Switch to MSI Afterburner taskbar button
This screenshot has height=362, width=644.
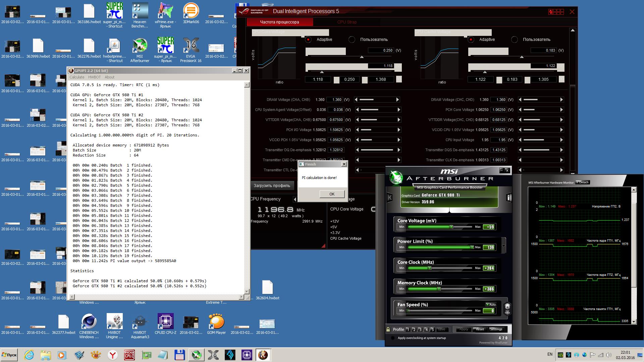click(x=197, y=355)
